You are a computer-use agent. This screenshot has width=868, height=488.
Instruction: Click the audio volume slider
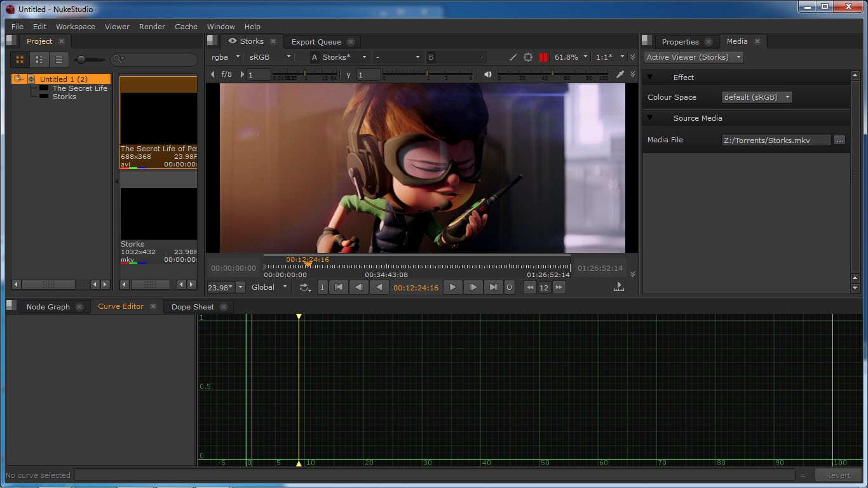tap(553, 74)
